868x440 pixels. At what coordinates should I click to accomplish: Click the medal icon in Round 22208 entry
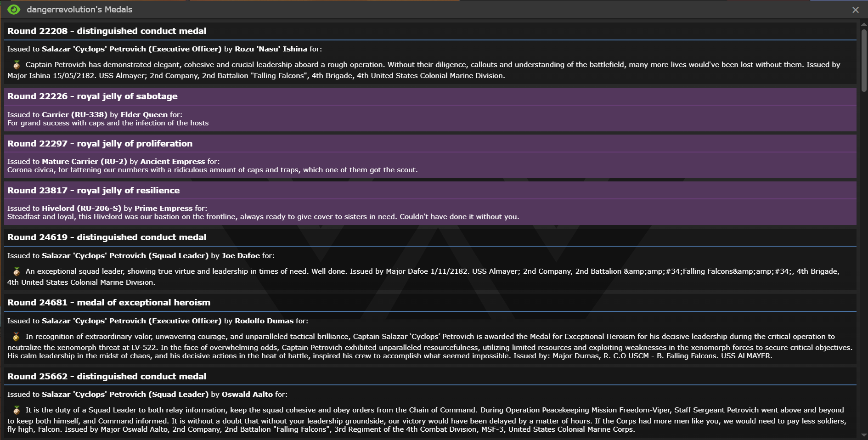pos(17,65)
